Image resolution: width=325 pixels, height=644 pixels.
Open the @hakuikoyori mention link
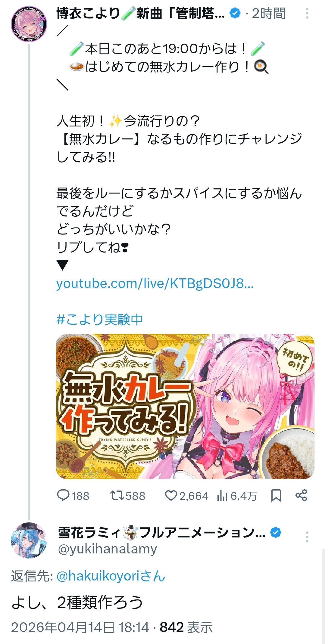tap(111, 576)
